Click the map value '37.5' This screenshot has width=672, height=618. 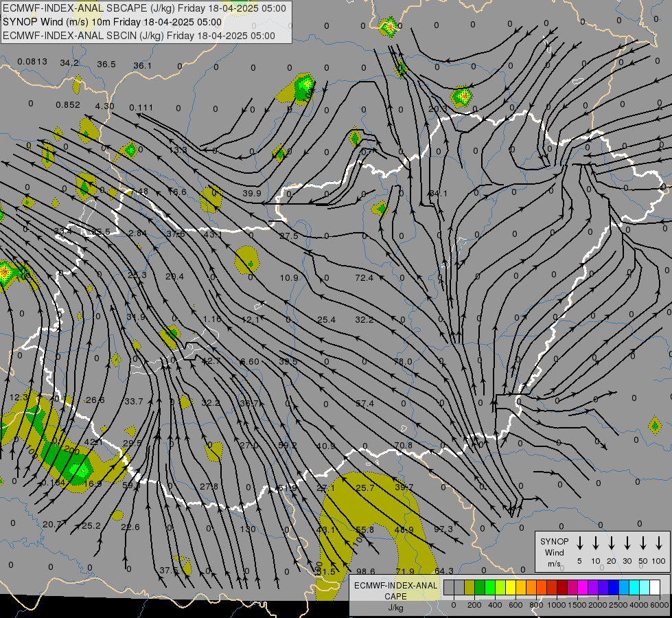pyautogui.click(x=169, y=571)
